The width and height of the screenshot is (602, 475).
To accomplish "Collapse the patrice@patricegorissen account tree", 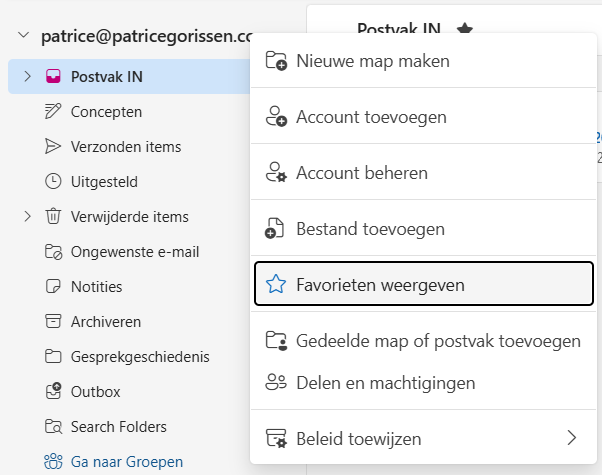I will pos(23,36).
